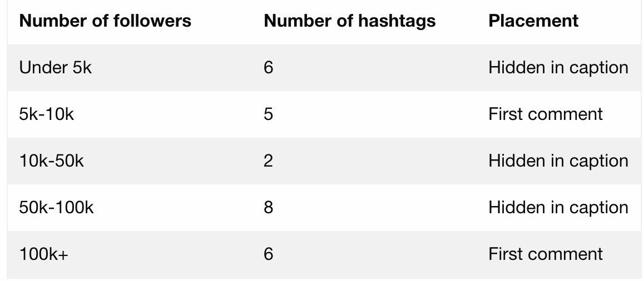Click hashtag count 6 in 100k+ row

(269, 254)
